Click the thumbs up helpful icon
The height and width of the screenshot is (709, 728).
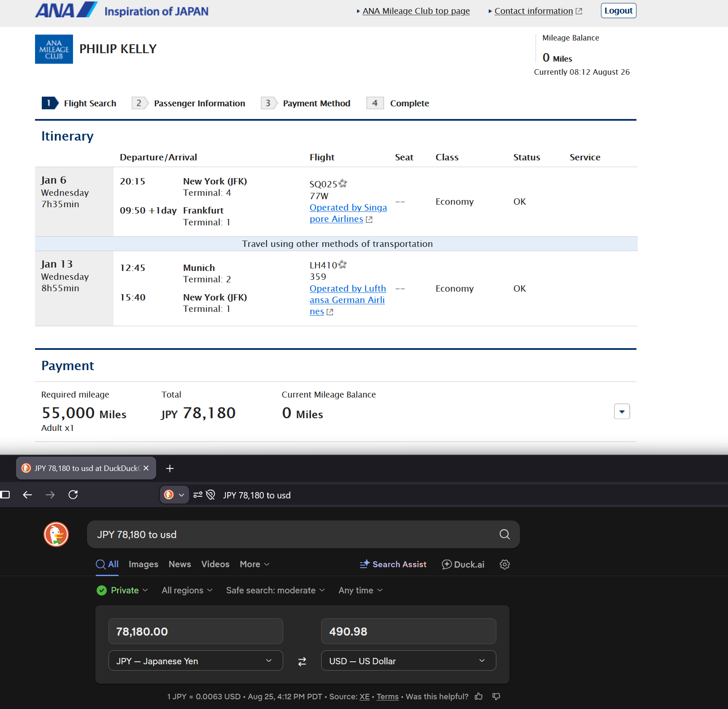479,696
